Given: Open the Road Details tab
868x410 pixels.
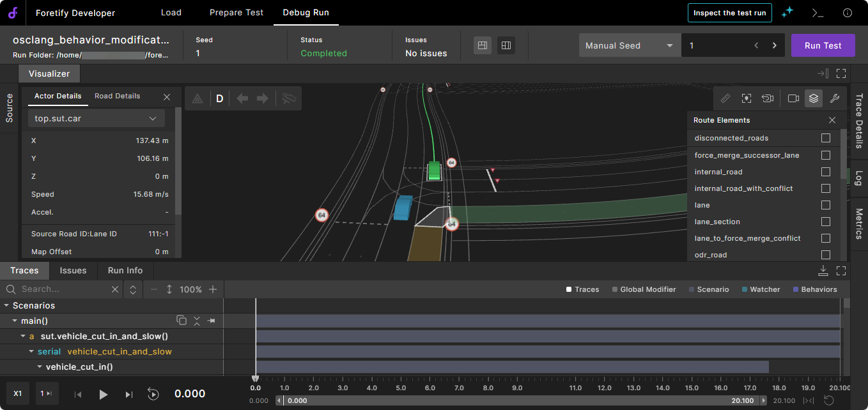Looking at the screenshot, I should [117, 96].
